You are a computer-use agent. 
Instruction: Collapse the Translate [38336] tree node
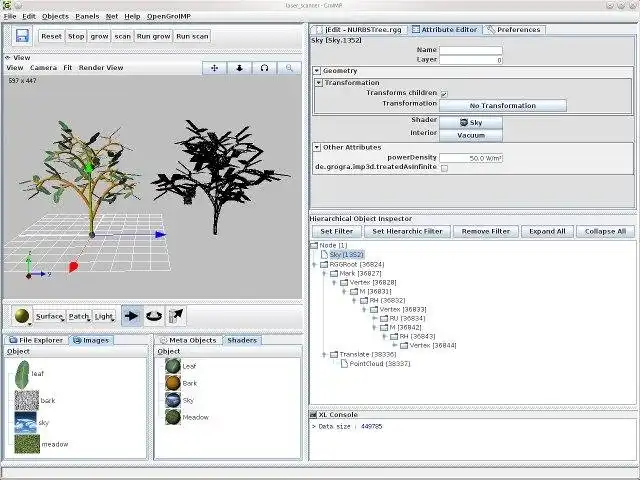coord(324,354)
